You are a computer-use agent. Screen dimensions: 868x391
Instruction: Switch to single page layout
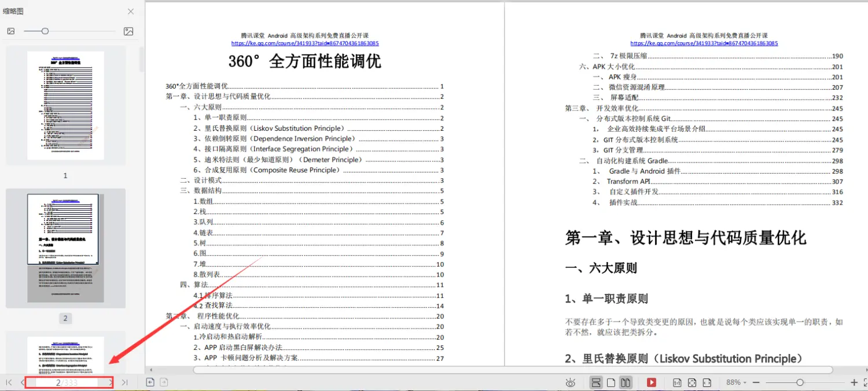(610, 382)
